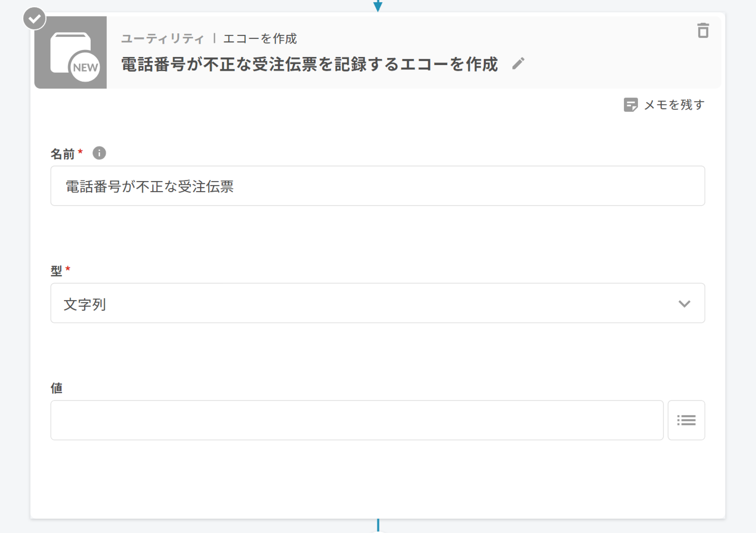Focus the 名前 input field

tap(377, 186)
